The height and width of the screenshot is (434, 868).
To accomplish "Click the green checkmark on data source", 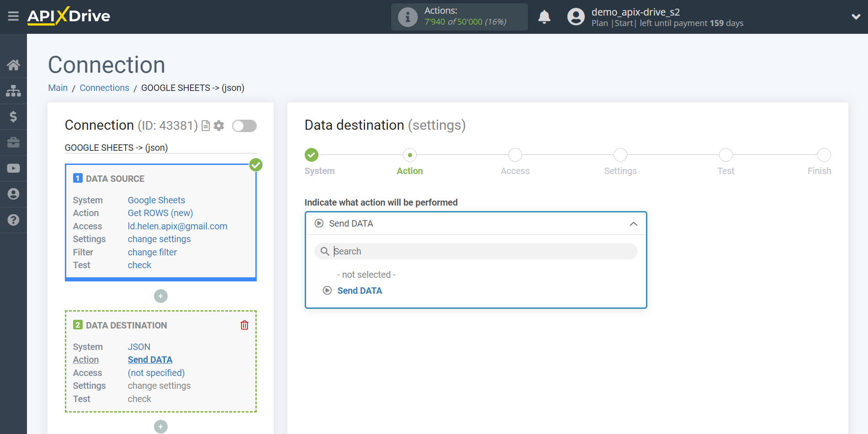I will pos(256,165).
